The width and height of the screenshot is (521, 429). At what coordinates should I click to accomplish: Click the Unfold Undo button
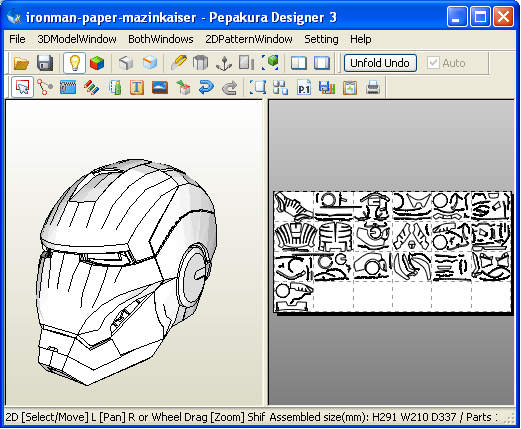(x=380, y=63)
